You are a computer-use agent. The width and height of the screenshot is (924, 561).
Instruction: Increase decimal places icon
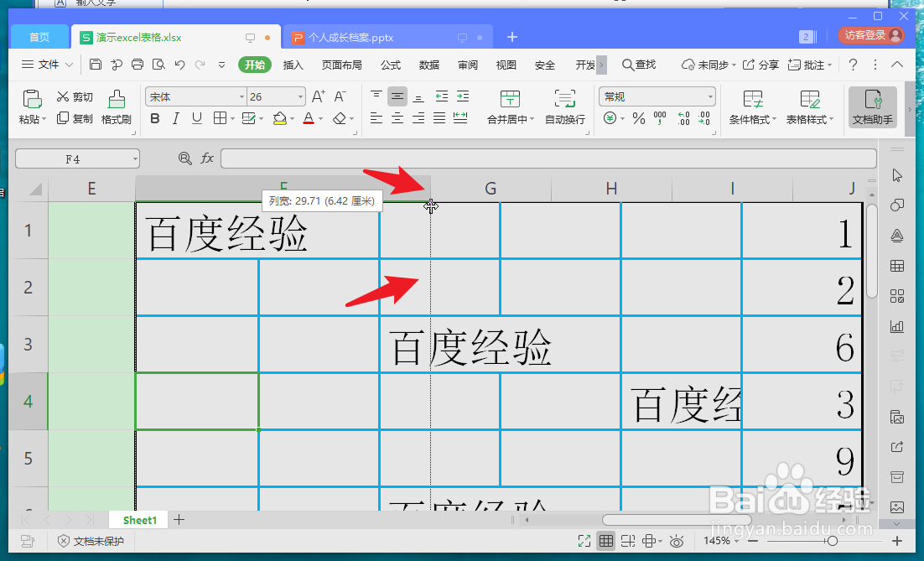tap(683, 118)
